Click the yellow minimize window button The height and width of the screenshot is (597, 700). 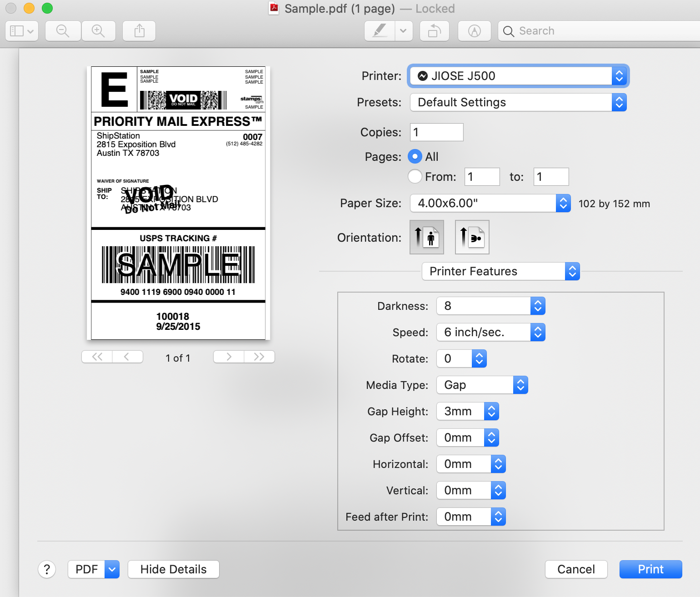tap(29, 8)
